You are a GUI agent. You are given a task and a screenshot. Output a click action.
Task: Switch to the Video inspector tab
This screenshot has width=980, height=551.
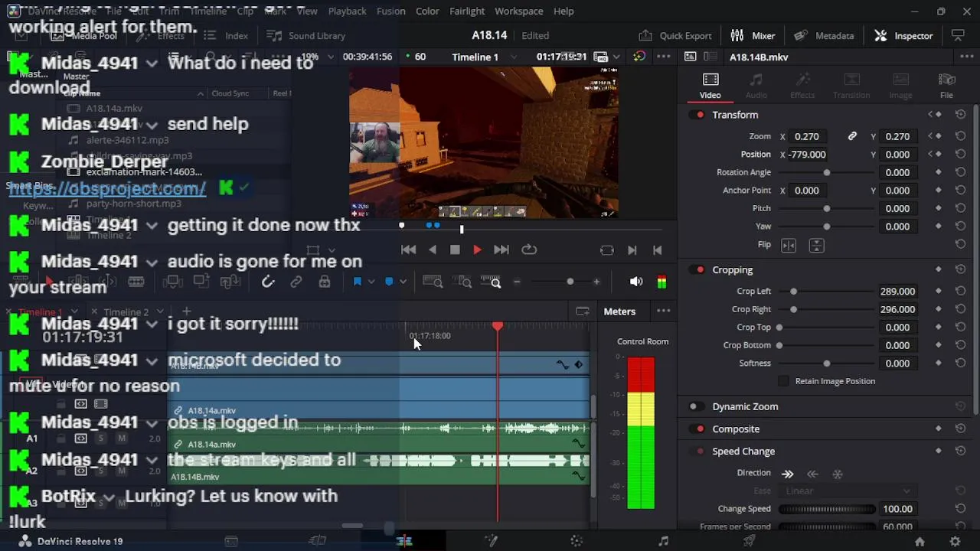(710, 86)
